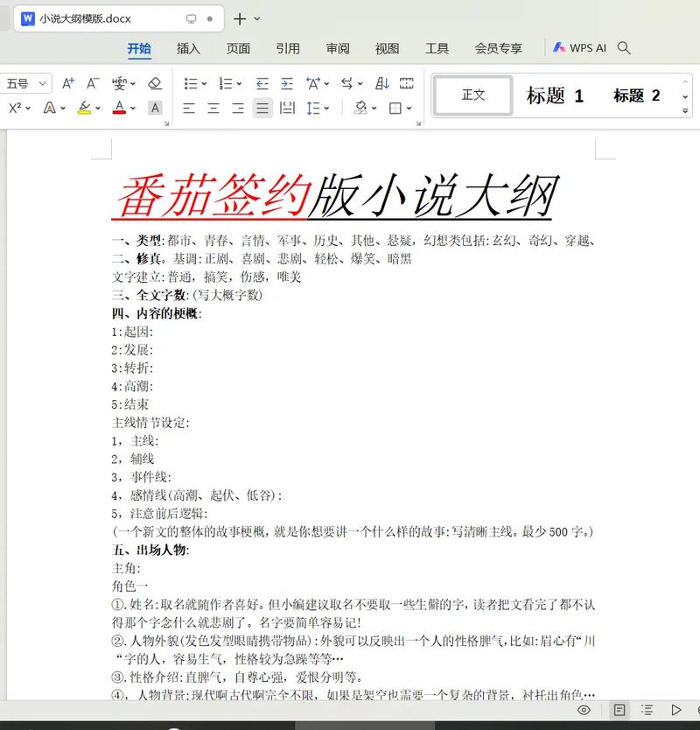Open text effect dropdown arrow
This screenshot has height=730, width=700.
(x=63, y=109)
